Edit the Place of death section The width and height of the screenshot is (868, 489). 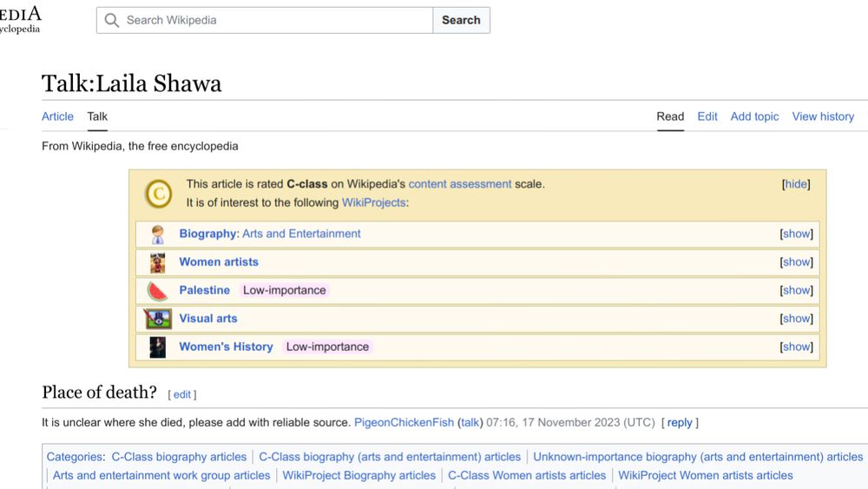coord(182,395)
